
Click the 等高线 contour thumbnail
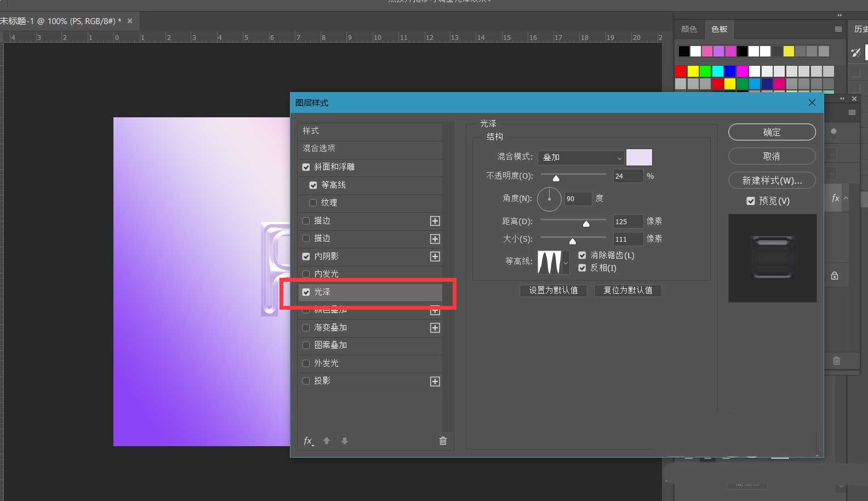tap(549, 262)
